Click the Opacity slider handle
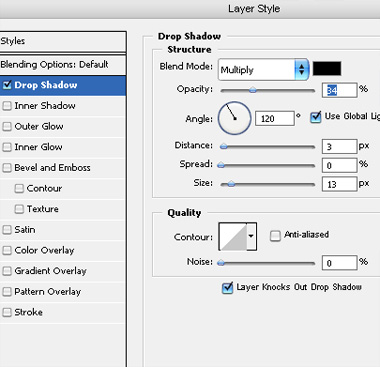The width and height of the screenshot is (380, 367). click(x=253, y=90)
